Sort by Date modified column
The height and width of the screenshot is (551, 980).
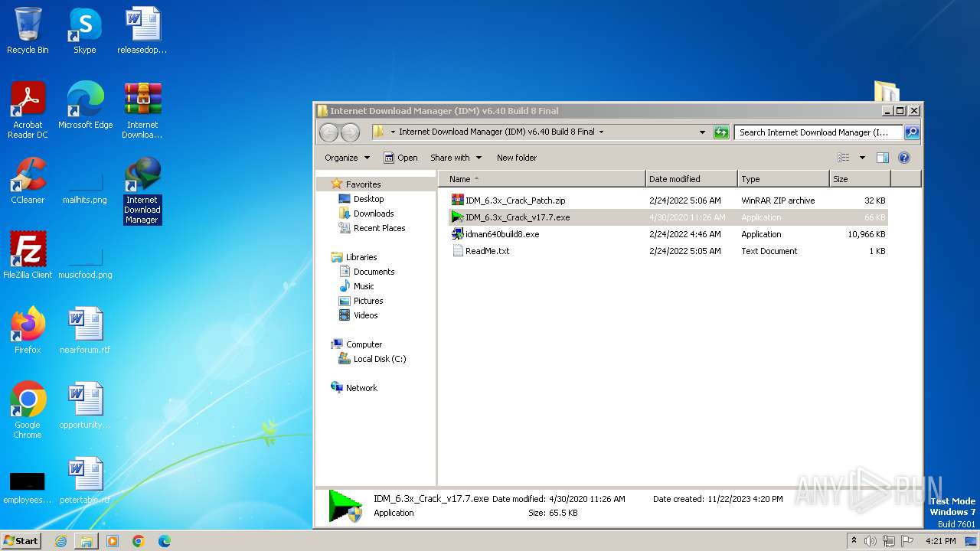tap(691, 179)
